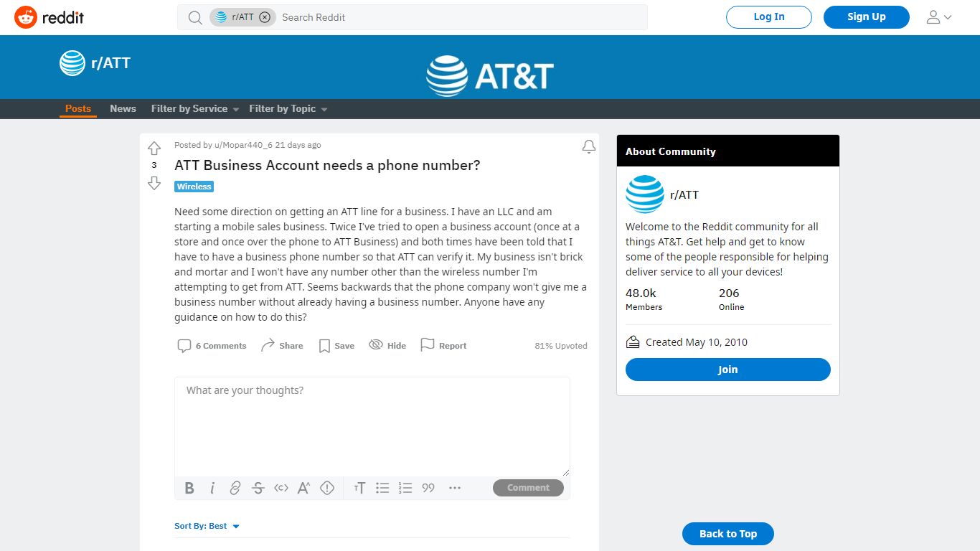Click the Log In button
This screenshot has width=980, height=551.
click(x=769, y=17)
